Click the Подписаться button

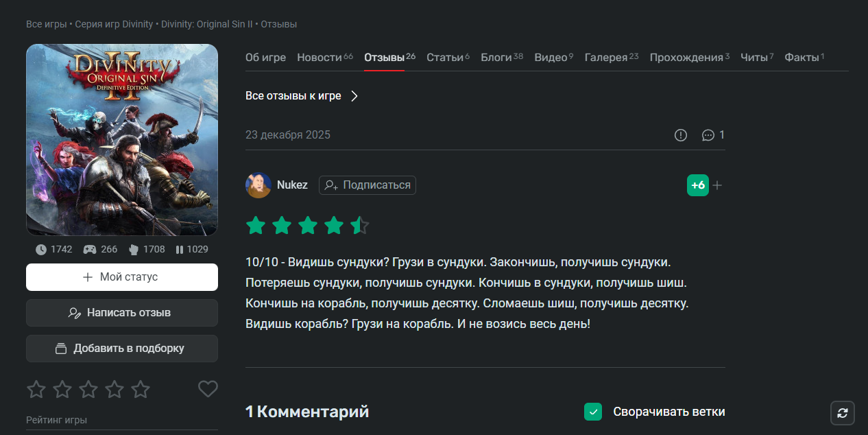pos(367,185)
